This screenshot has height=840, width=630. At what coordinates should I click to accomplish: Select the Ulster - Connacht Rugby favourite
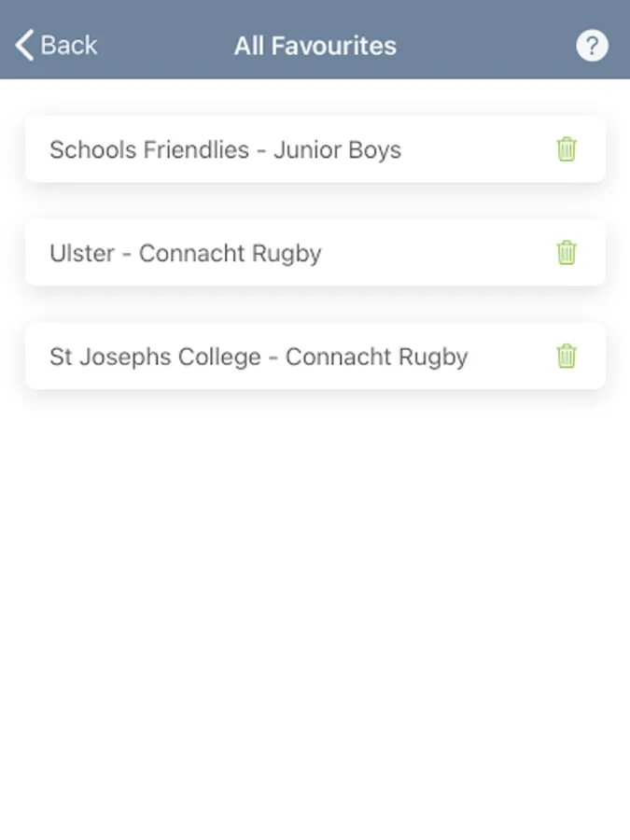[280, 253]
